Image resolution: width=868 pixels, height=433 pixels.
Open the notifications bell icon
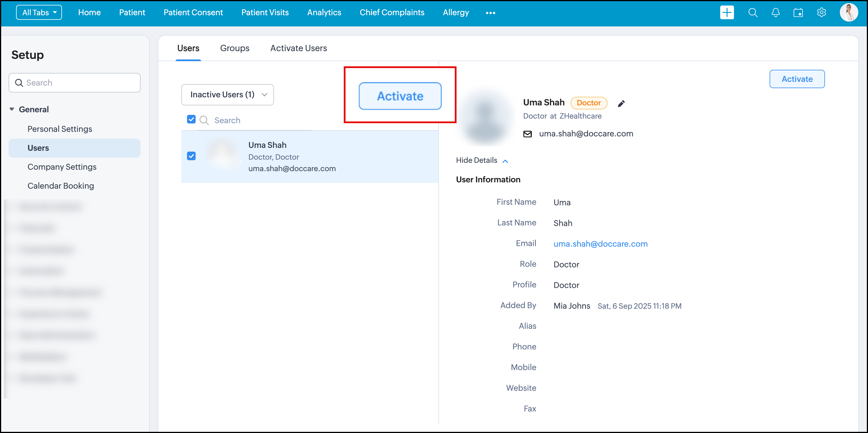tap(775, 12)
